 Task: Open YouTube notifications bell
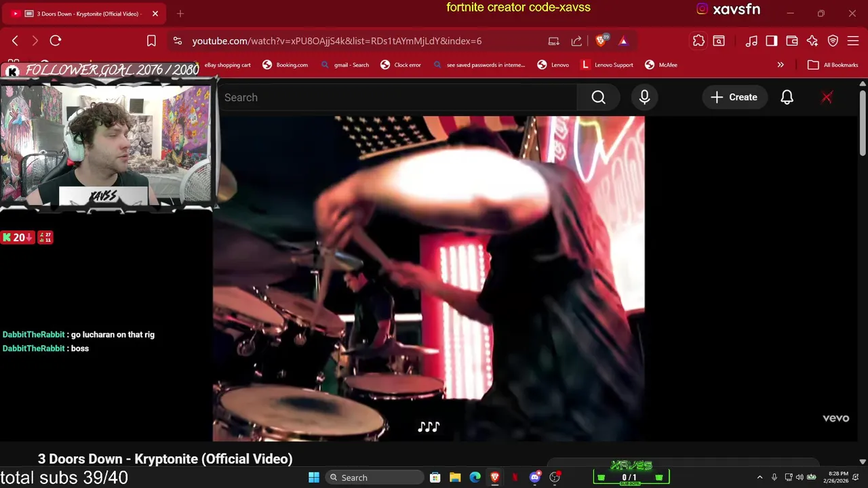(787, 98)
